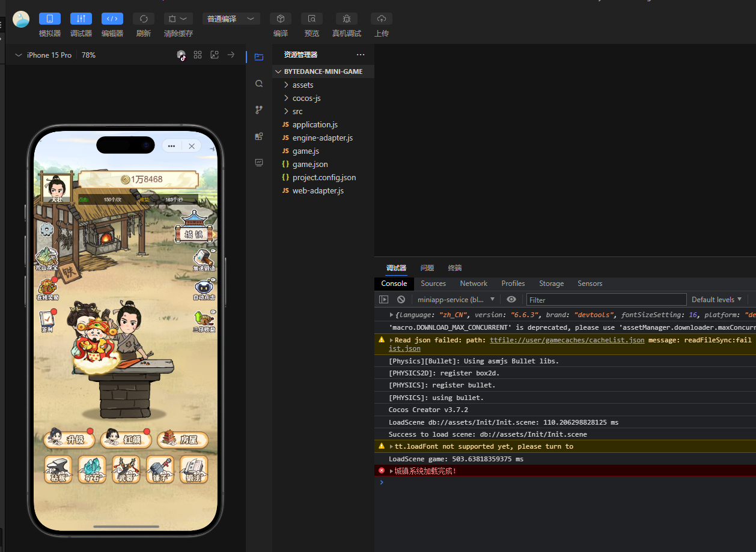The image size is (756, 552).
Task: Expand the src folder
Action: pyautogui.click(x=323, y=111)
